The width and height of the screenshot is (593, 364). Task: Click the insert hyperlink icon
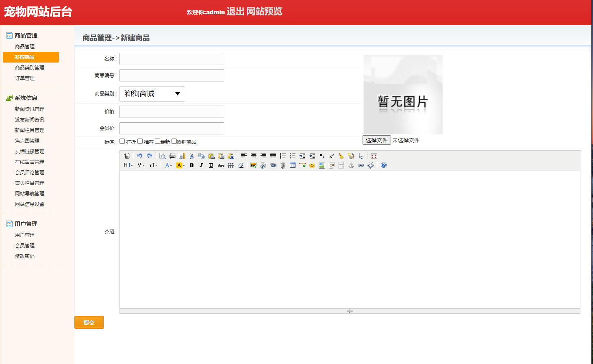point(360,165)
